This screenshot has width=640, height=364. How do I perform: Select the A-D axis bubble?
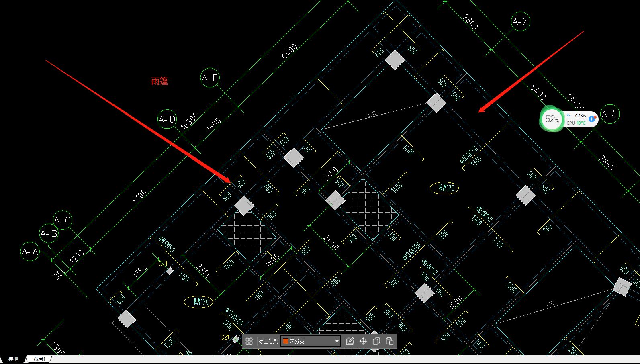click(167, 119)
